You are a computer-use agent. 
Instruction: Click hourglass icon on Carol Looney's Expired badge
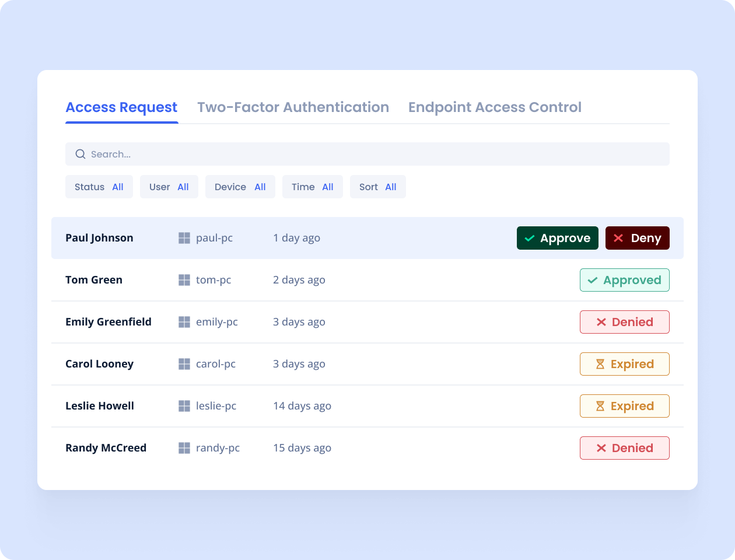click(x=600, y=364)
